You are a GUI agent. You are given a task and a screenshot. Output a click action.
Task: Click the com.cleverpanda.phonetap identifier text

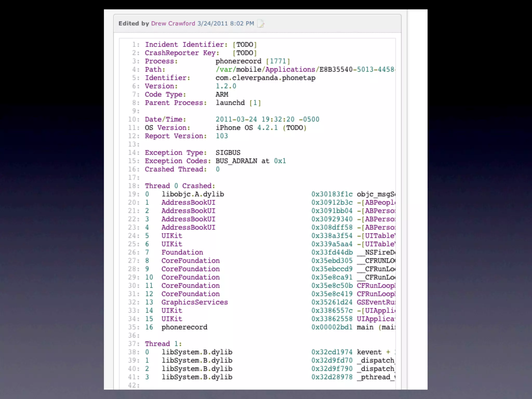[265, 78]
